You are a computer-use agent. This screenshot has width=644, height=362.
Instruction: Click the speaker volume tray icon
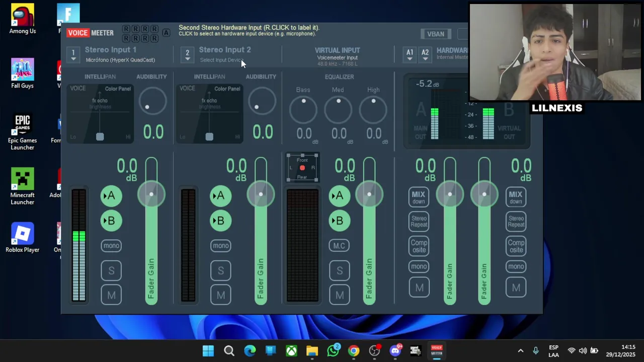[583, 350]
